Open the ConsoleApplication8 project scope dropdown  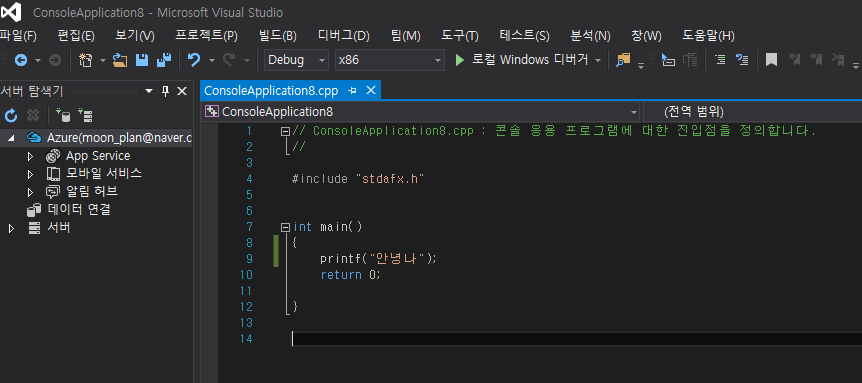pyautogui.click(x=634, y=112)
